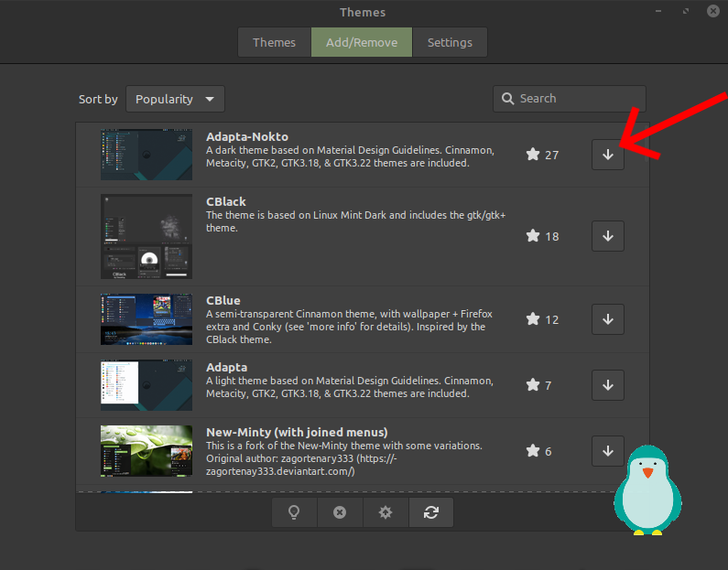Click the Adapta-Nokto dark theme description
Image resolution: width=728 pixels, height=570 pixels.
pyautogui.click(x=350, y=156)
